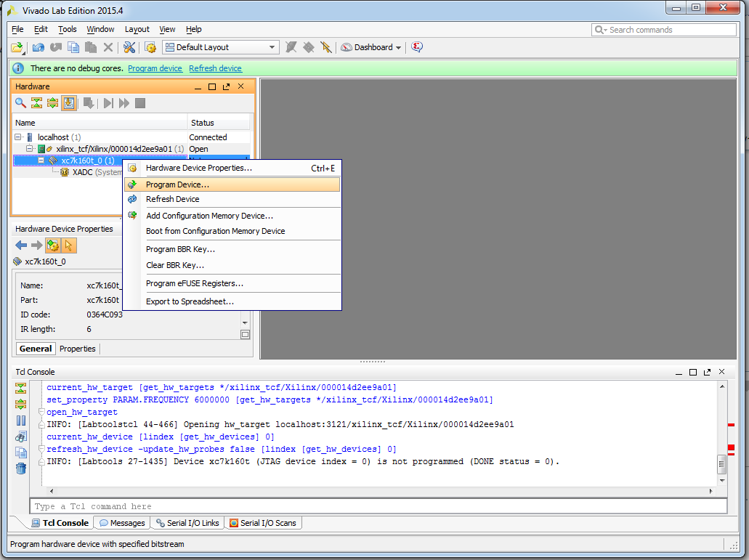
Task: Click the first gray pin icon after layout combo
Action: coord(291,47)
